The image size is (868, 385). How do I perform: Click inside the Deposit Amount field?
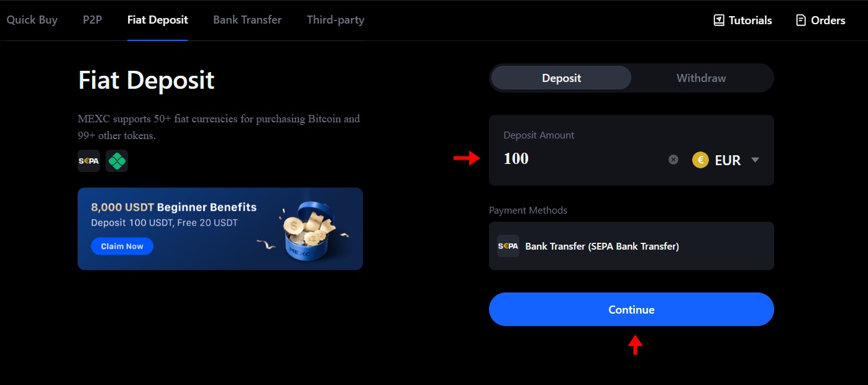(x=578, y=158)
